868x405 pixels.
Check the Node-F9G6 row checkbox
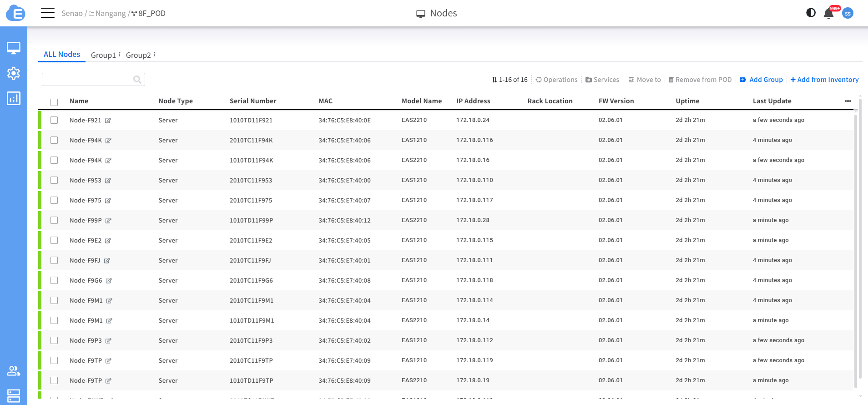(x=54, y=280)
